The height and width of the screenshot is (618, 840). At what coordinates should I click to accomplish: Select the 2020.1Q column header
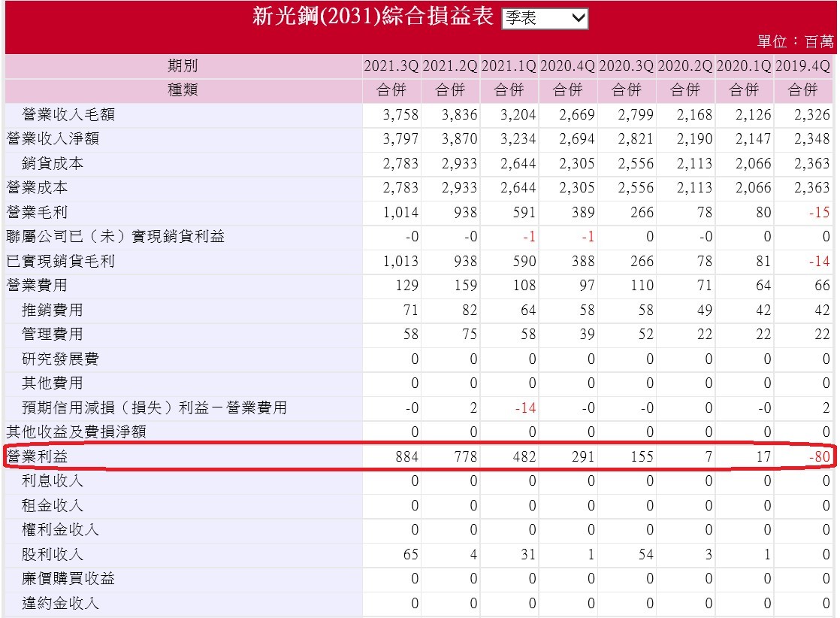click(x=744, y=66)
